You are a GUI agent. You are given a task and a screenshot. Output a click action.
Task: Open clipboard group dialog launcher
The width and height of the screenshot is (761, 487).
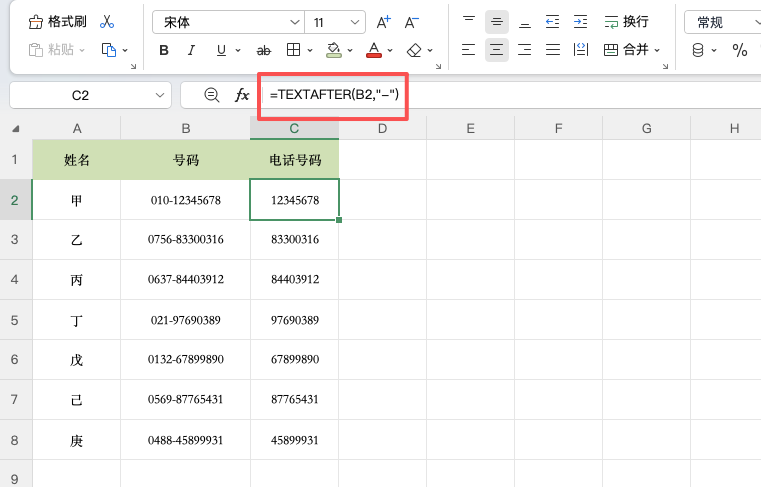click(133, 66)
